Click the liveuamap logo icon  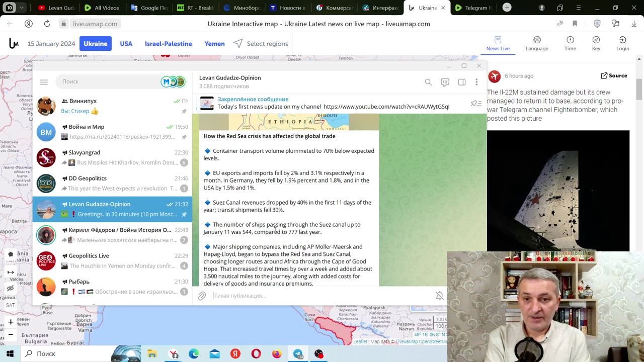pos(14,44)
